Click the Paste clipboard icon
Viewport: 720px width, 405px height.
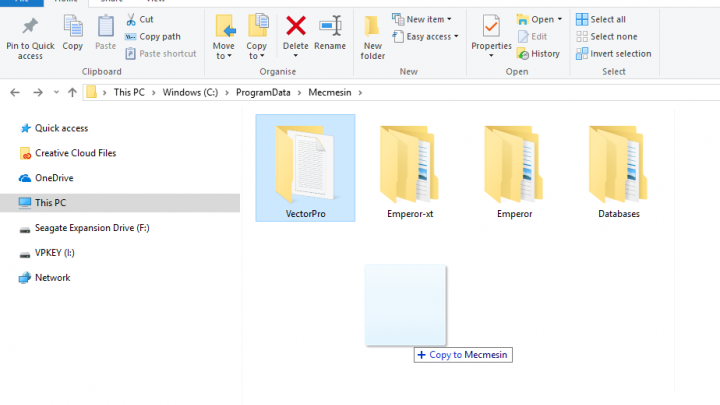pyautogui.click(x=106, y=26)
